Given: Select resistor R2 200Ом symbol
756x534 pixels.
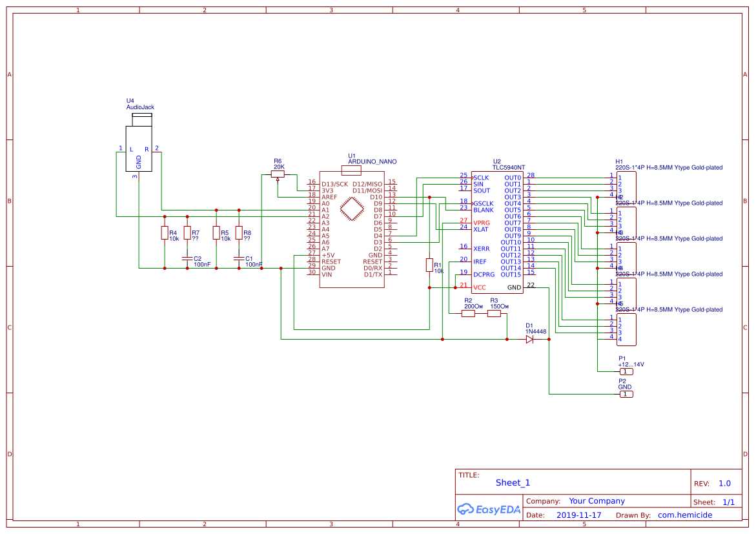Looking at the screenshot, I should 468,314.
